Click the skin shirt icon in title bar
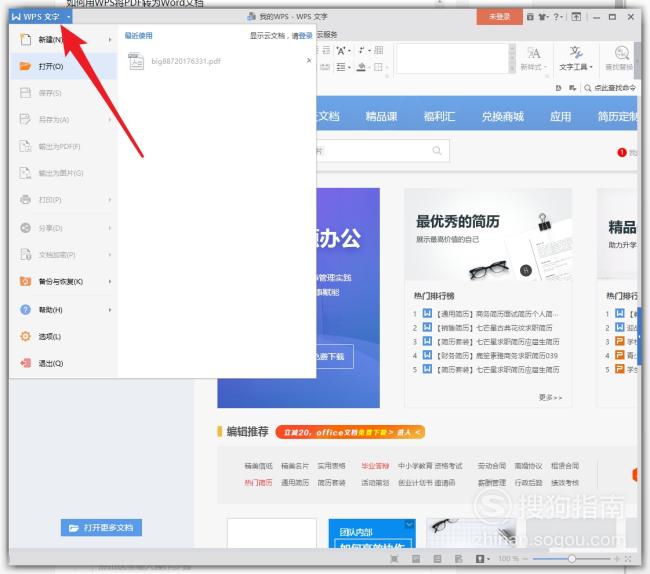Screen dimensions: 650x574 pyautogui.click(x=543, y=17)
